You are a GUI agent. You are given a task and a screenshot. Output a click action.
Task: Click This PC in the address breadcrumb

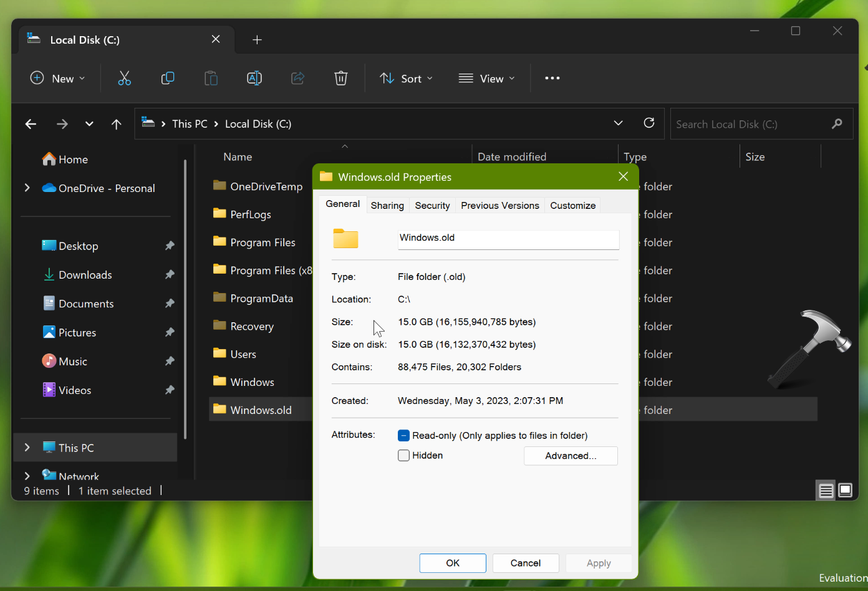[190, 124]
